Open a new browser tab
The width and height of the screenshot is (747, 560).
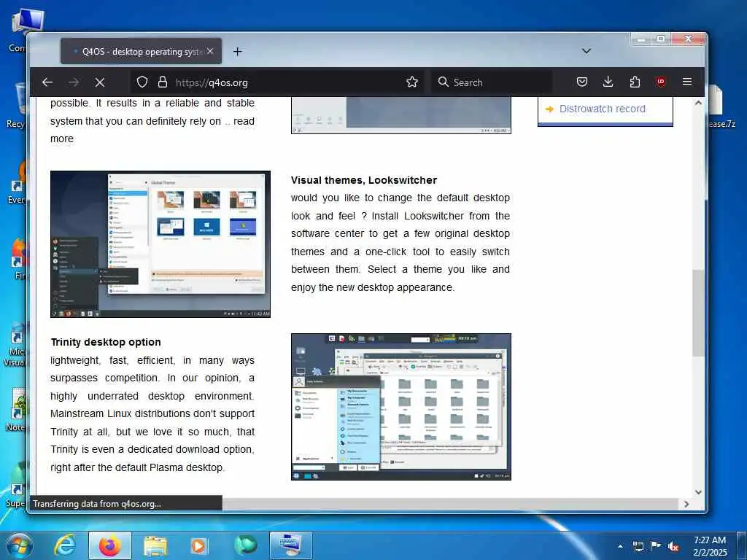(x=237, y=52)
